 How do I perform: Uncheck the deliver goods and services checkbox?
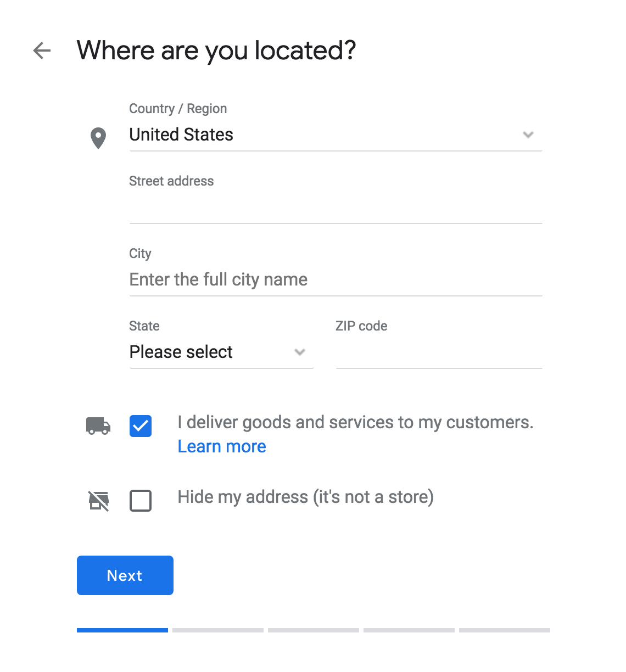point(141,426)
